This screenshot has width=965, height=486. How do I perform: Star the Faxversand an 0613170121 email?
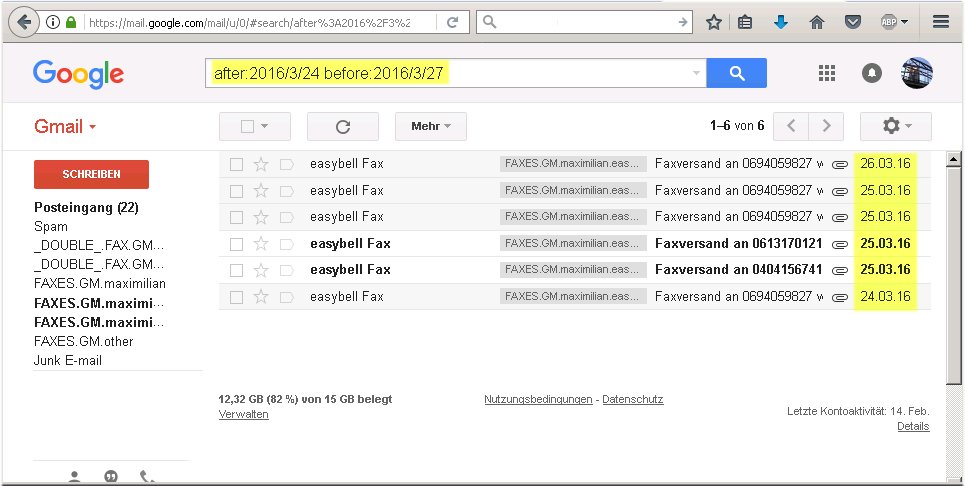click(261, 244)
